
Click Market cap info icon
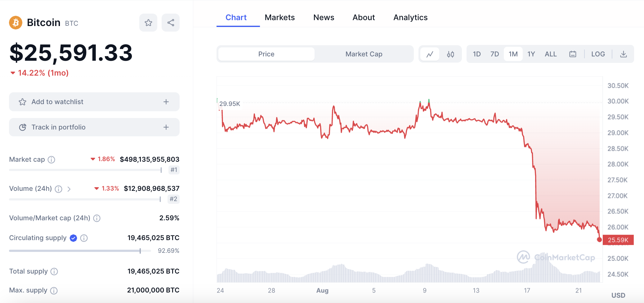pos(51,160)
